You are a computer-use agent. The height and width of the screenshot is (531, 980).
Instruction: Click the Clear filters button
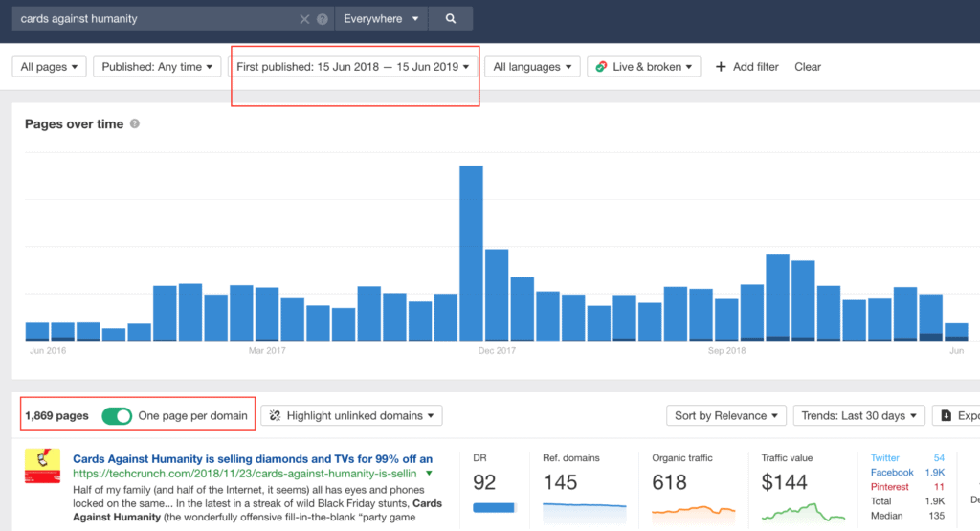pos(808,67)
